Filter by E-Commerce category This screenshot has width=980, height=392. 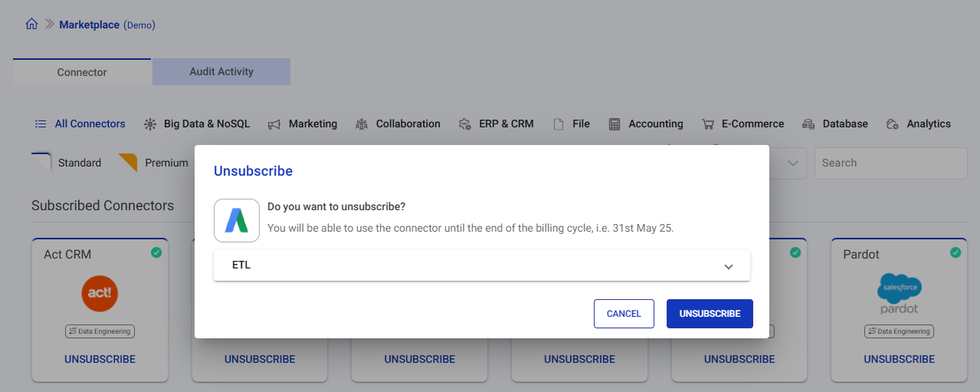click(x=752, y=124)
